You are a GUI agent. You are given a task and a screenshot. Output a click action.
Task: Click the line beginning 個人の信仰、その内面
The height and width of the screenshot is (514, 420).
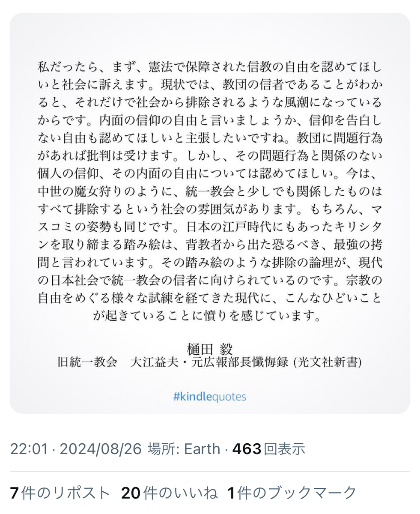click(x=210, y=174)
